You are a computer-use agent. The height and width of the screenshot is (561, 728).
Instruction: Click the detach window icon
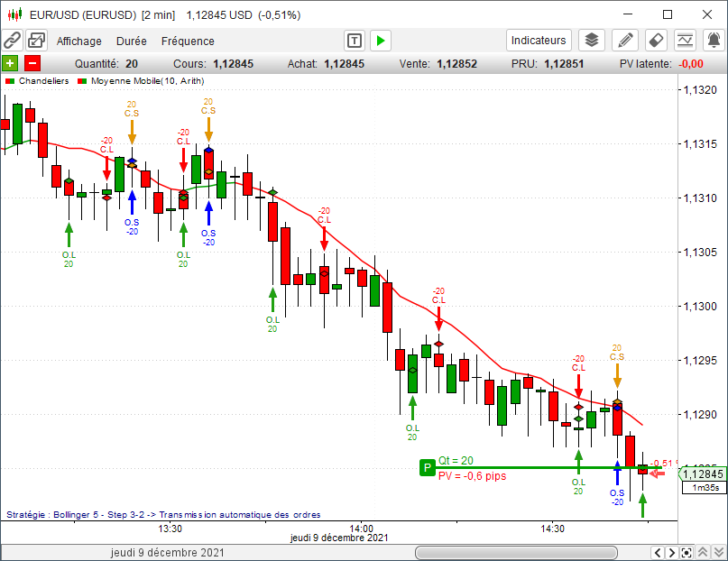(x=36, y=41)
